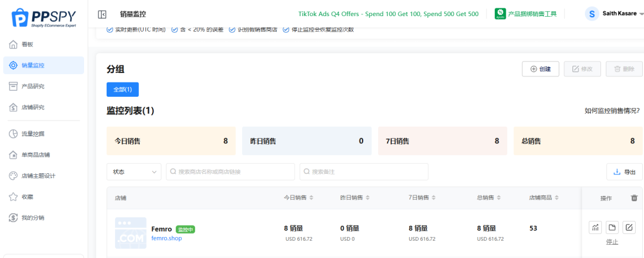Click the Femro store name
Viewport: 644px width, 258px height.
coord(162,229)
